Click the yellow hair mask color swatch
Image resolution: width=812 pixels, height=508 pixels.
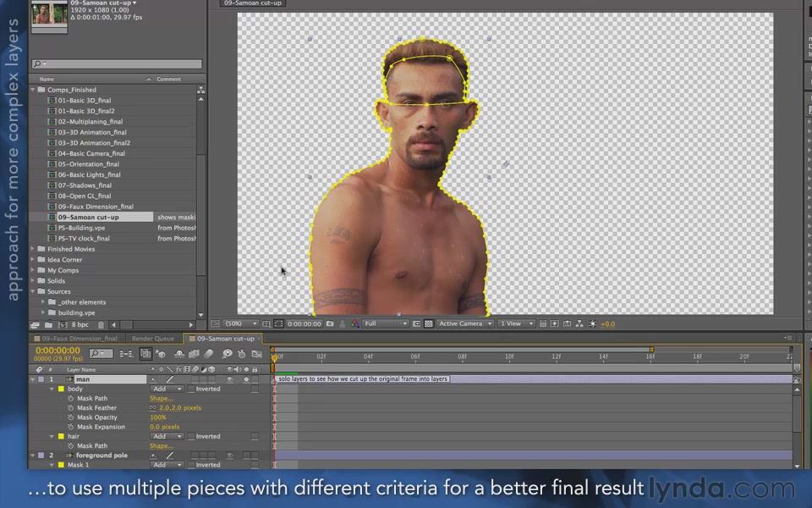[61, 437]
